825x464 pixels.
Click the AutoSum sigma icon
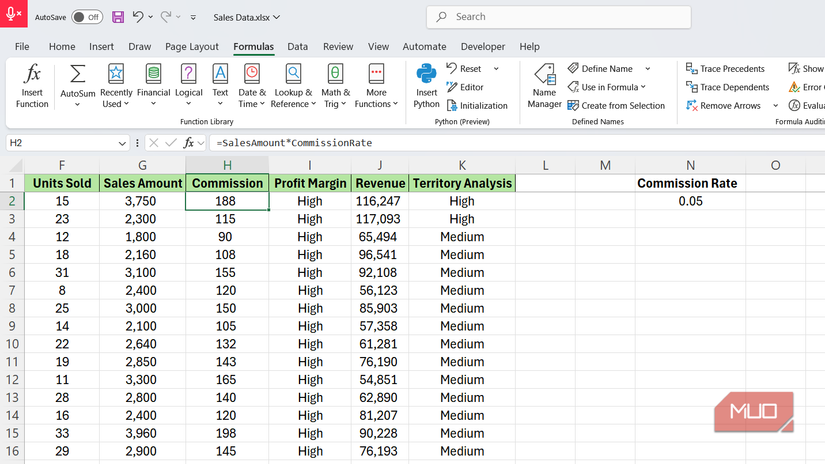pyautogui.click(x=77, y=74)
